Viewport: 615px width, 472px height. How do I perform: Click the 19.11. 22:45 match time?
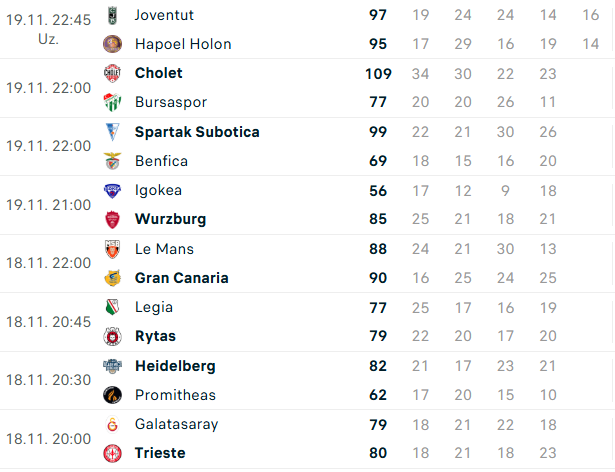point(48,20)
